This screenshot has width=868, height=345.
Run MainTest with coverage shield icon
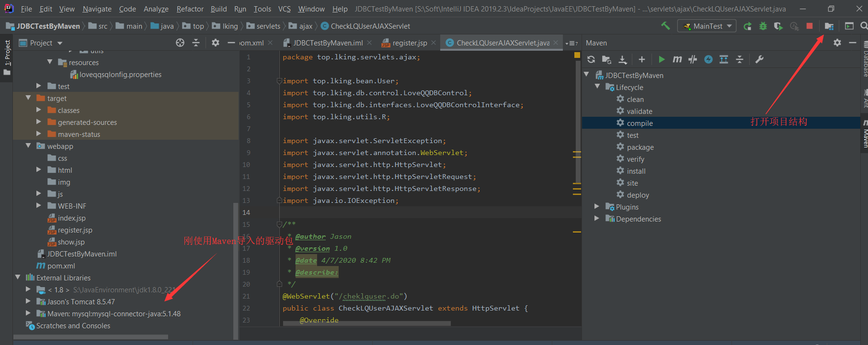[x=778, y=26]
